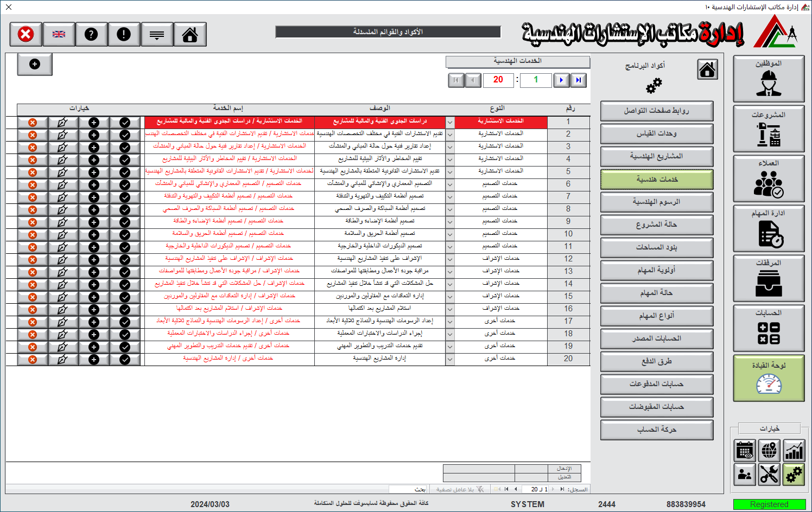
Task: Click the checkmark icon on row 16
Action: coord(125,310)
